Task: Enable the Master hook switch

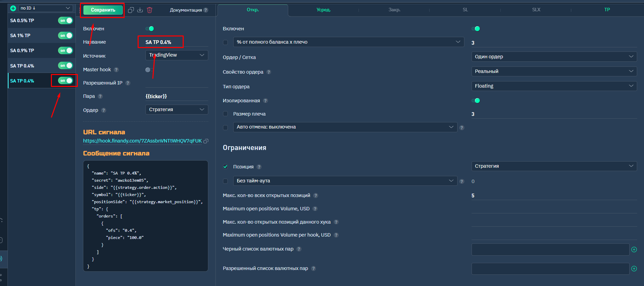Action: tap(149, 70)
